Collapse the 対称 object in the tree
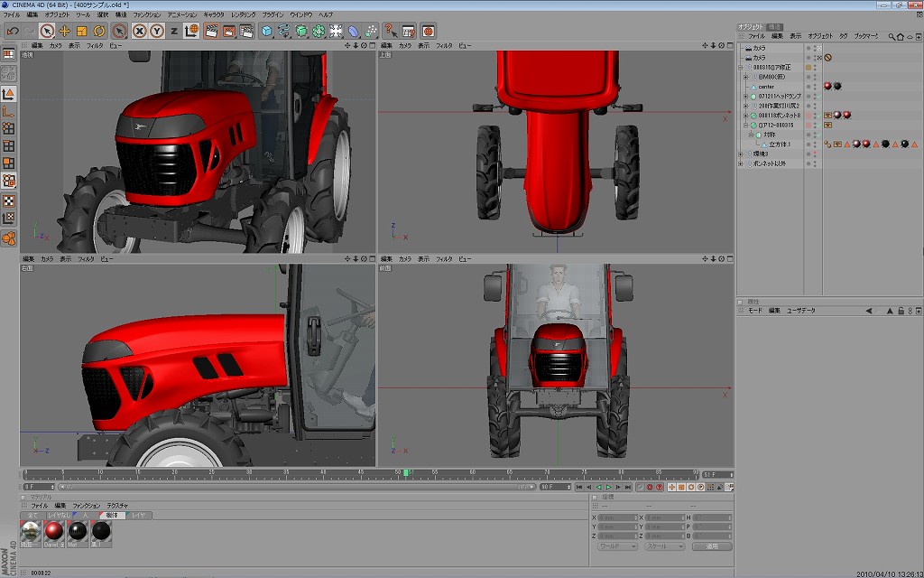The width and height of the screenshot is (924, 578). pyautogui.click(x=751, y=135)
